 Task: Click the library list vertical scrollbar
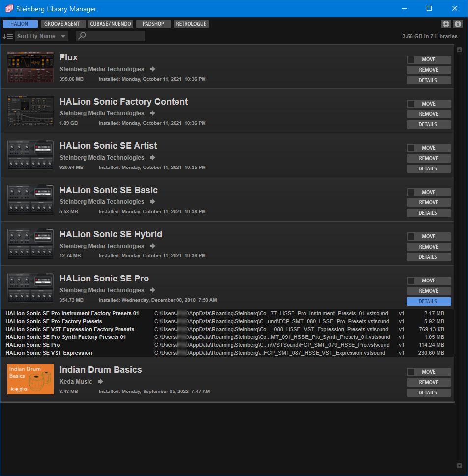tap(459, 258)
